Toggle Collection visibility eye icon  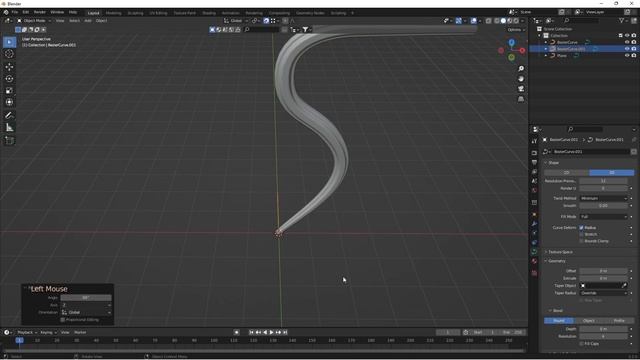click(x=627, y=36)
